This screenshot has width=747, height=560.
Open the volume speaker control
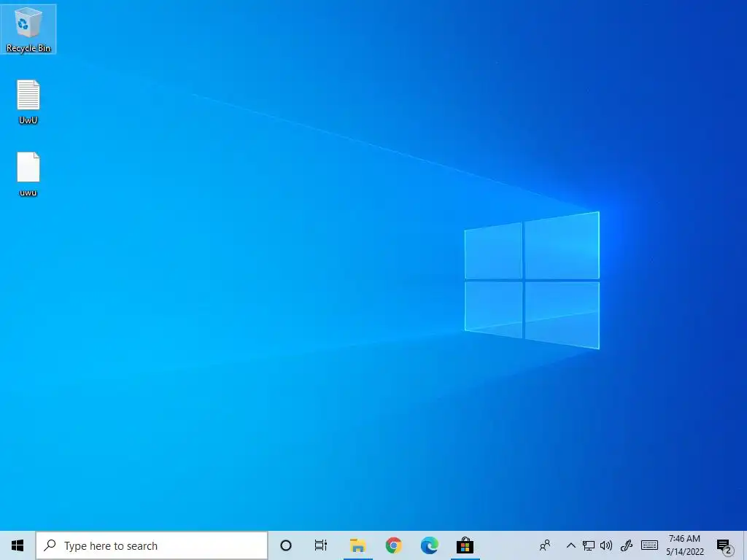[606, 545]
